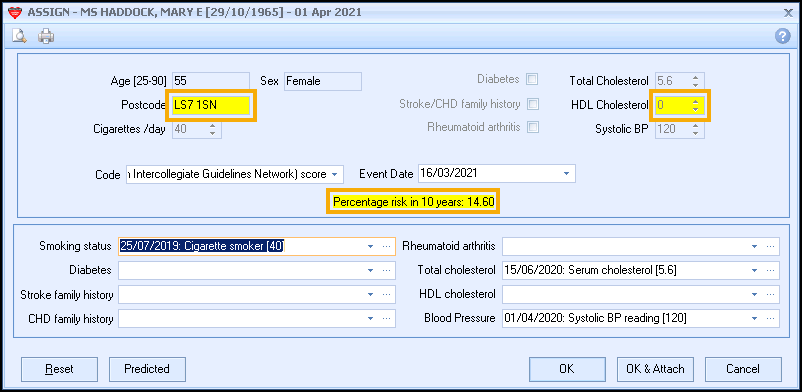Click the Predicted button
This screenshot has width=802, height=392.
point(147,369)
